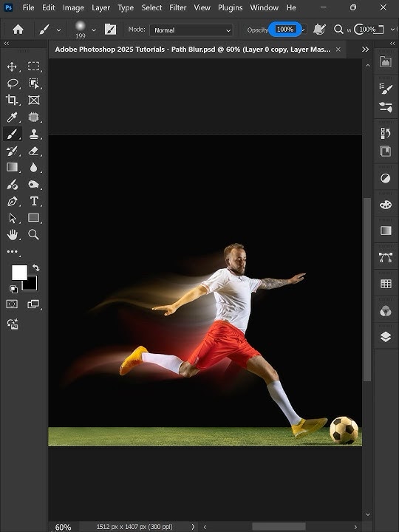Open the Filter menu
The height and width of the screenshot is (532, 399).
click(x=178, y=7)
